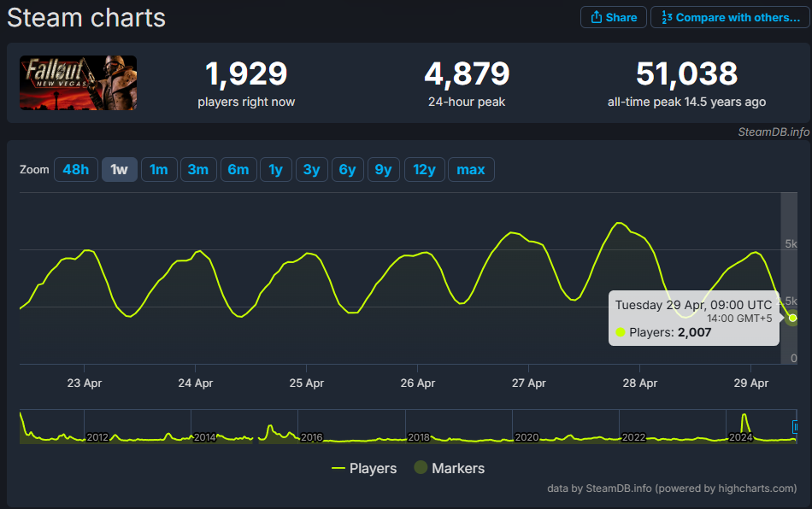Viewport: 812px width, 509px height.
Task: Click the 28 Apr axis label
Action: coord(639,383)
